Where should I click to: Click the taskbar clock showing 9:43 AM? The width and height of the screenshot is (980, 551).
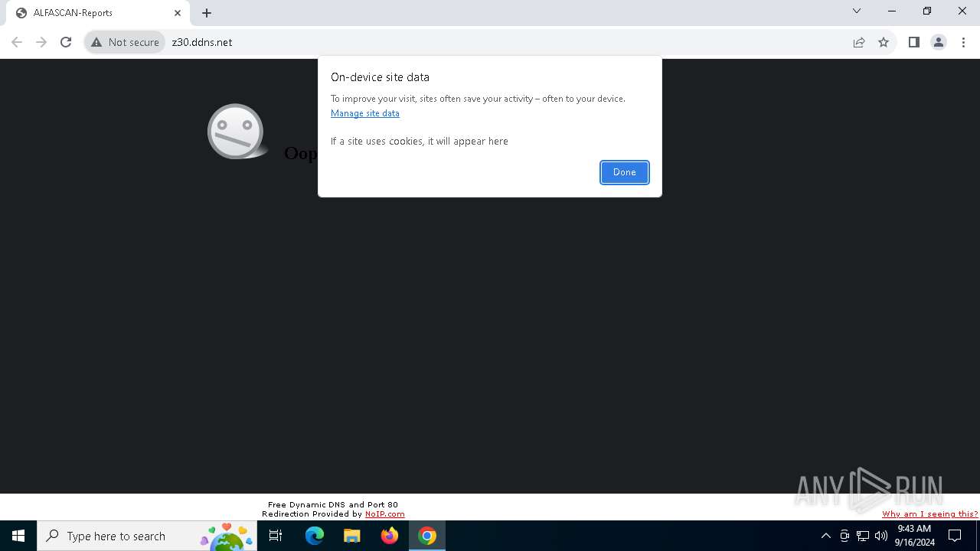(914, 536)
